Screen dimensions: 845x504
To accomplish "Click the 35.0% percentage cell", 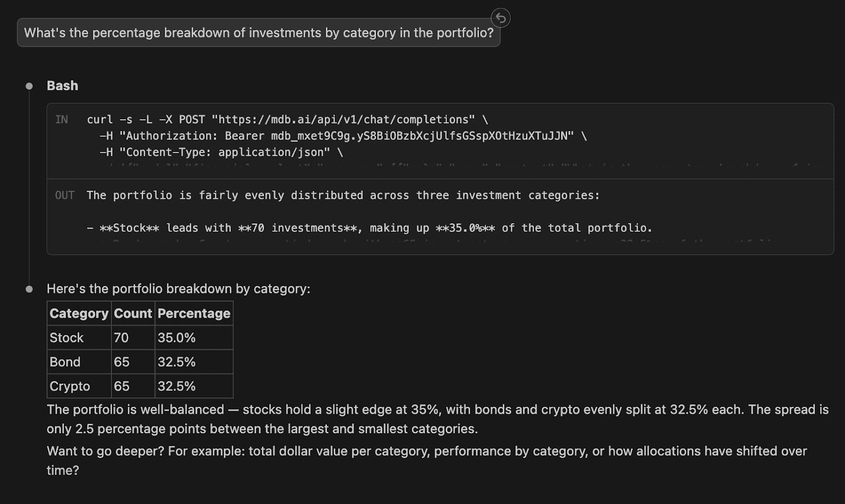I will 177,338.
